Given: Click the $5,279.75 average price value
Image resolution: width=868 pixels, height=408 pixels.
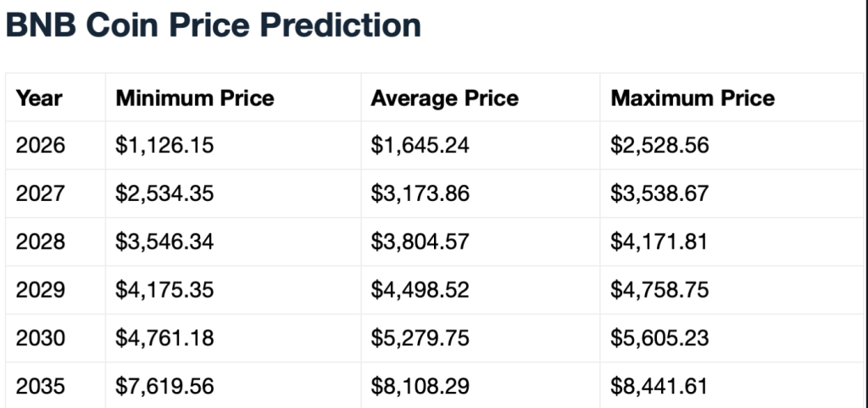Looking at the screenshot, I should coord(420,339).
